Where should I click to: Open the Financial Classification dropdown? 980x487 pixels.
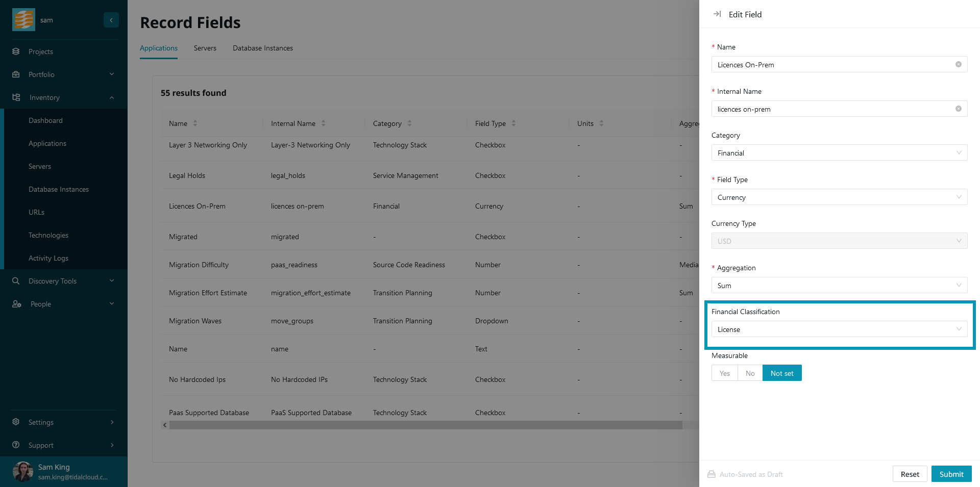pyautogui.click(x=839, y=329)
